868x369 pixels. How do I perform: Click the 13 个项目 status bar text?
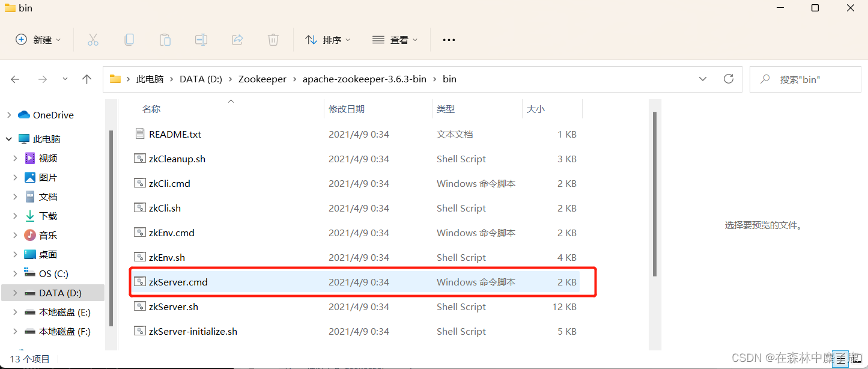pyautogui.click(x=30, y=359)
